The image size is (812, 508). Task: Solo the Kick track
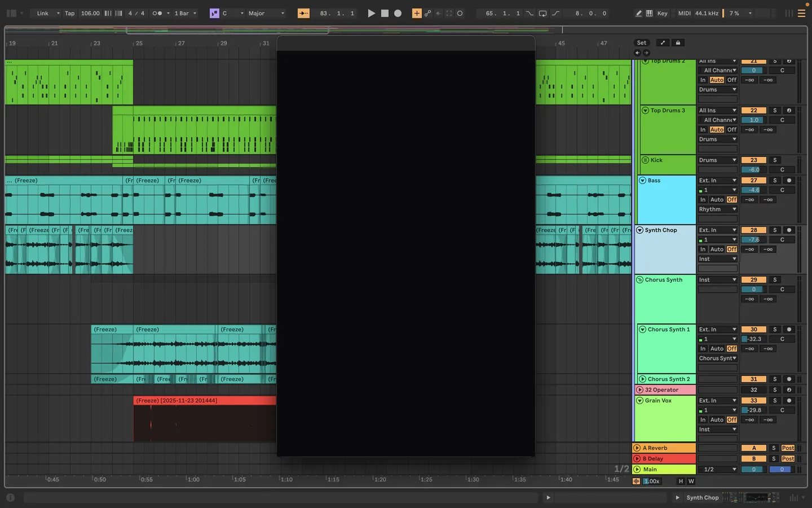point(775,160)
